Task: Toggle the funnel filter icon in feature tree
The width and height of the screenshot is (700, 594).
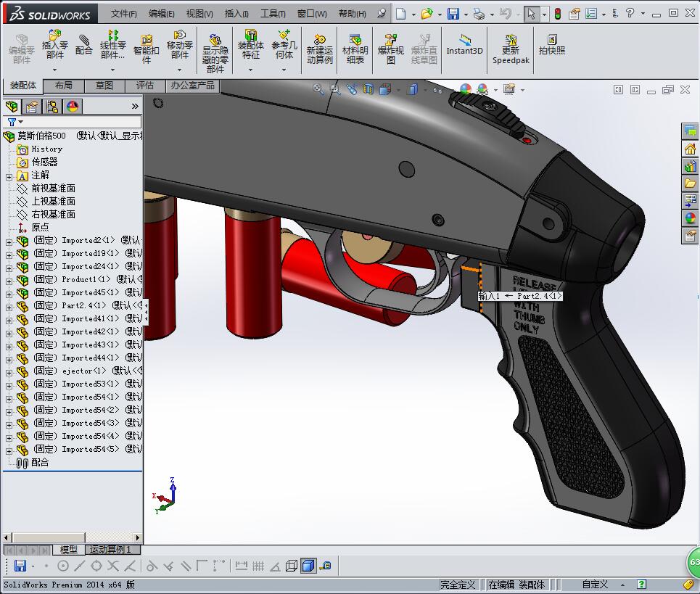Action: (12, 122)
